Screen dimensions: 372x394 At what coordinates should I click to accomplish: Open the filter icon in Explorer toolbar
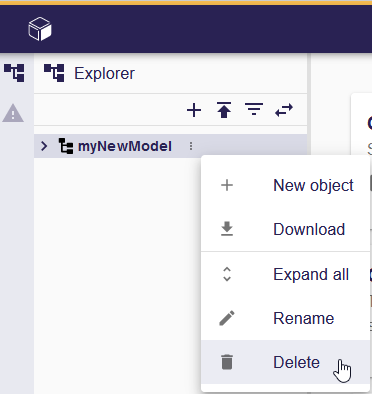point(254,109)
